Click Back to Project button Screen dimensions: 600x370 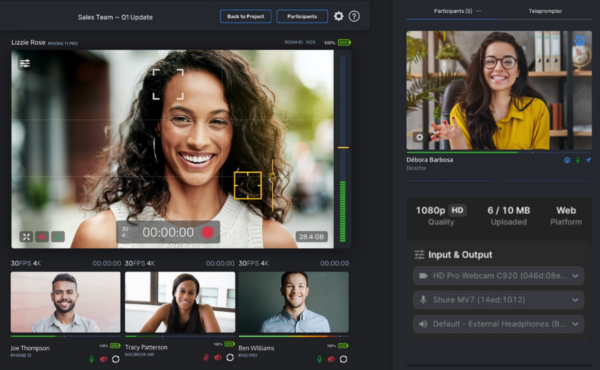(x=246, y=16)
